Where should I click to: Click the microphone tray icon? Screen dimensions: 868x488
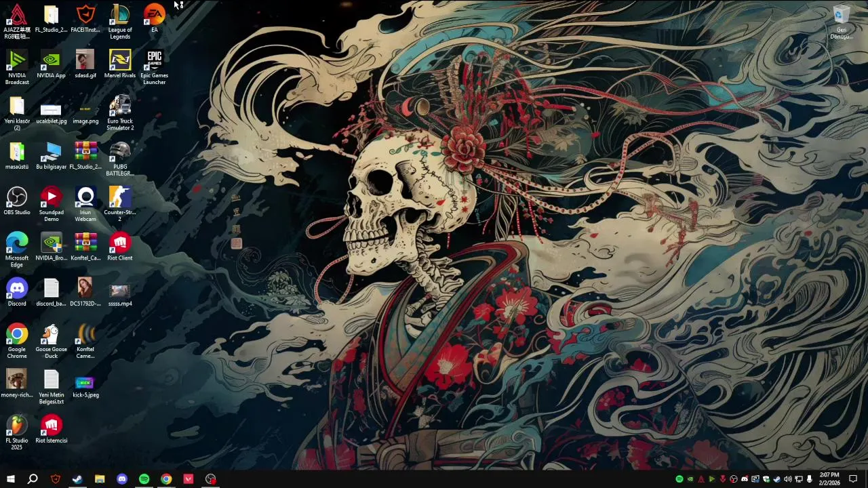[x=810, y=479]
